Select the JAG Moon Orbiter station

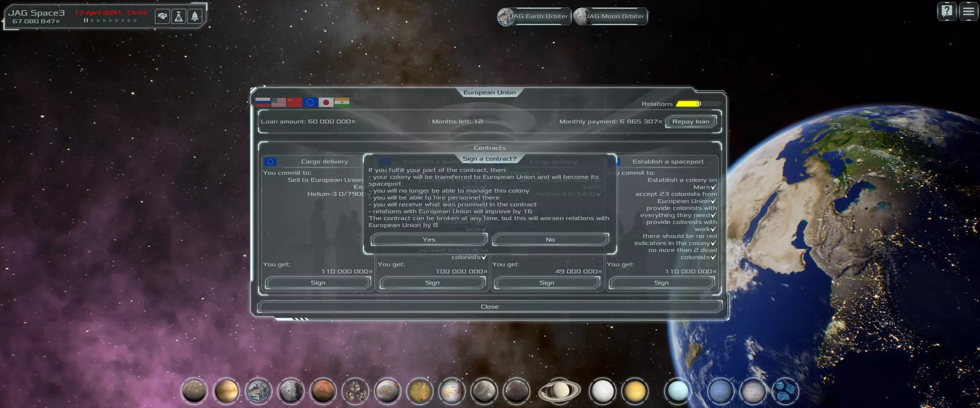click(x=610, y=16)
